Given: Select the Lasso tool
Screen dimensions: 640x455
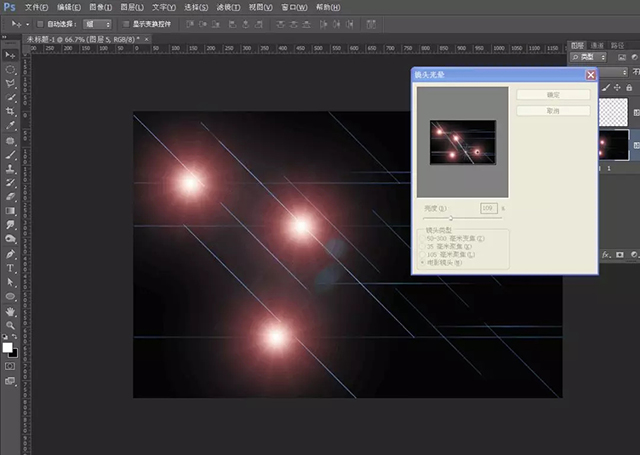Looking at the screenshot, I should click(10, 84).
